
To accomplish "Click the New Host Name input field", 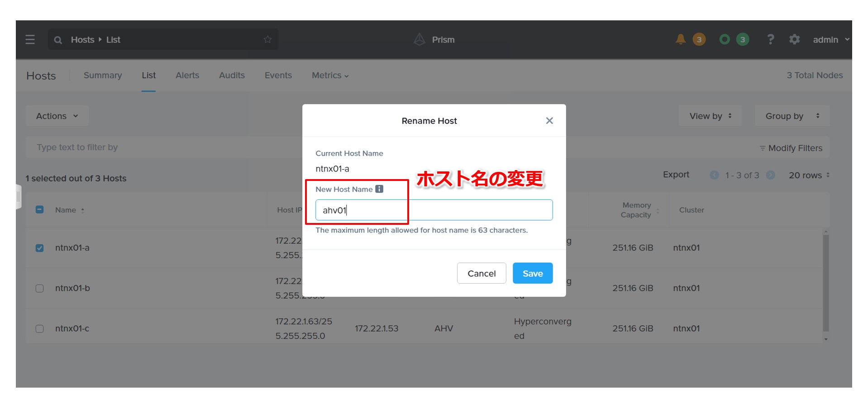I will (x=434, y=210).
